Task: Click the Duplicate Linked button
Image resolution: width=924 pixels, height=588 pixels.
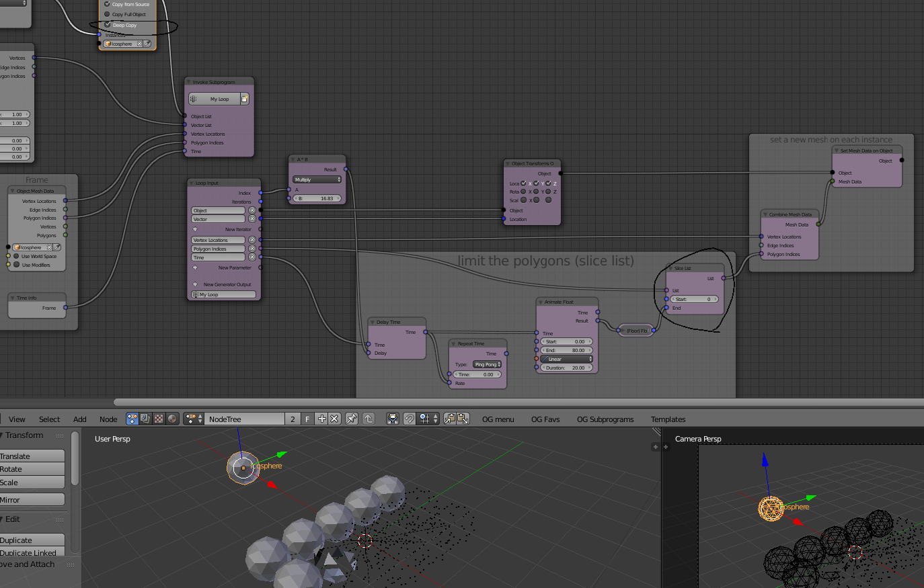Action: (32, 552)
